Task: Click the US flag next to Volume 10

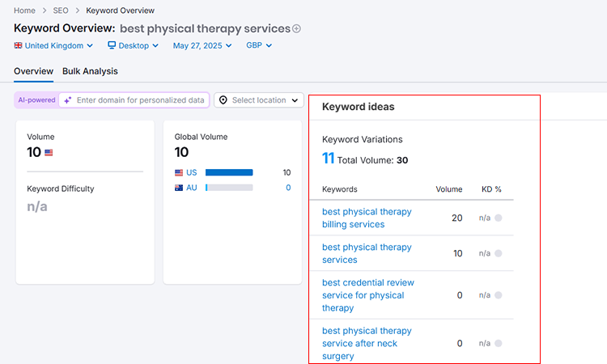Action: pos(49,153)
